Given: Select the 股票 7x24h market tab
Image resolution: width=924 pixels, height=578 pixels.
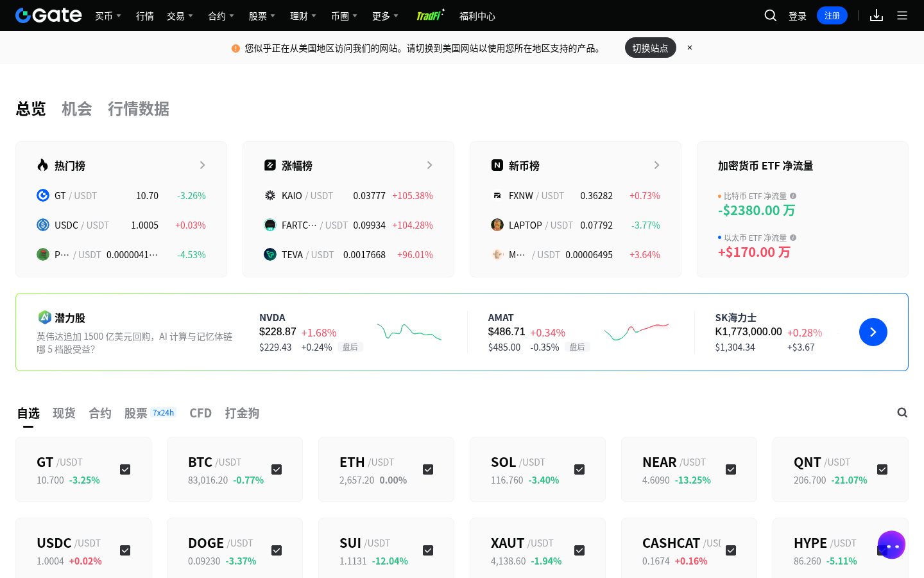Looking at the screenshot, I should click(150, 413).
